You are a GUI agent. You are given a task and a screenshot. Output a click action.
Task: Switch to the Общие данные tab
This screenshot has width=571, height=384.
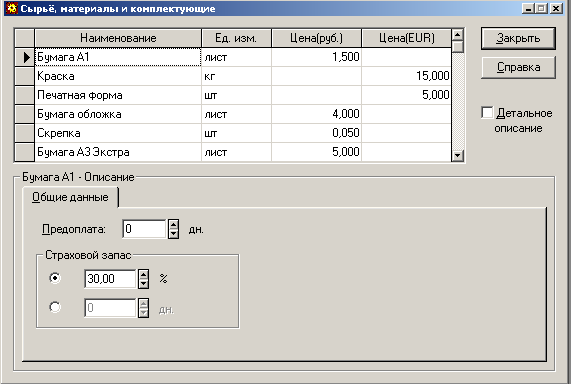coord(70,197)
